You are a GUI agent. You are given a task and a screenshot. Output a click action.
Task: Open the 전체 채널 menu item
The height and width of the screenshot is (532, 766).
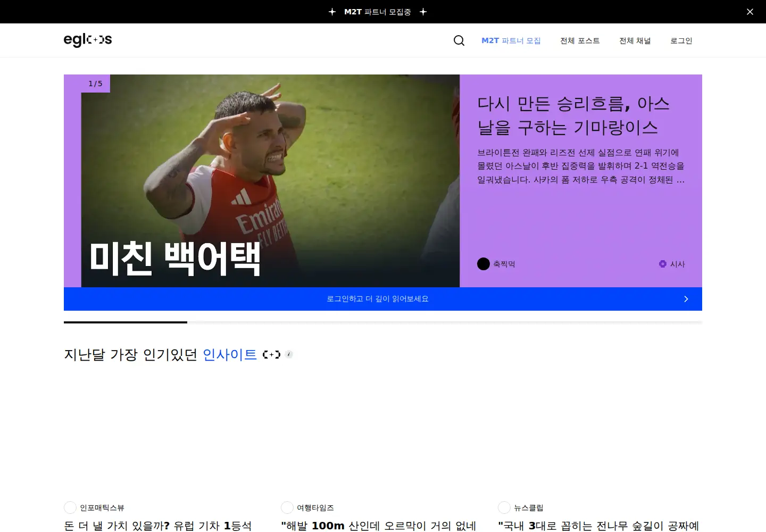[635, 40]
